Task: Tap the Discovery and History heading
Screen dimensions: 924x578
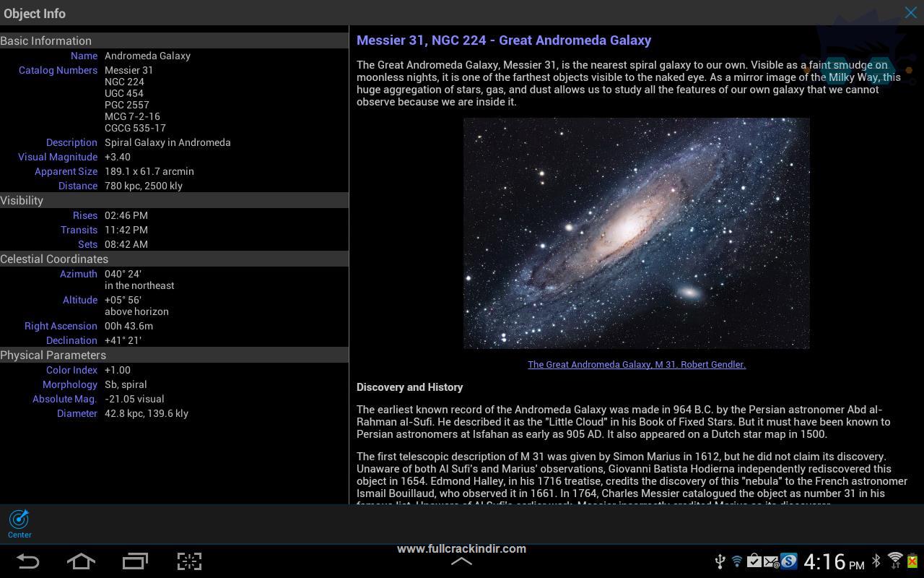Action: (410, 387)
